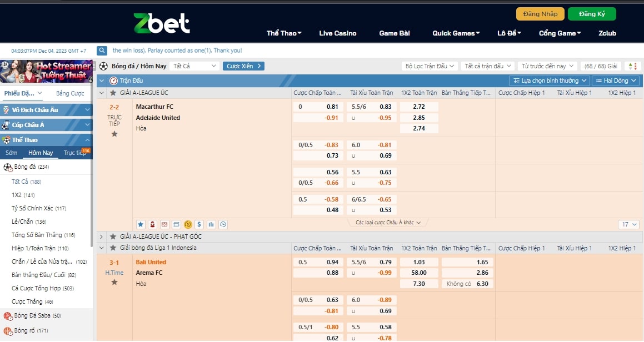The width and height of the screenshot is (644, 342).
Task: Open the Live Casino menu item
Action: coord(338,33)
